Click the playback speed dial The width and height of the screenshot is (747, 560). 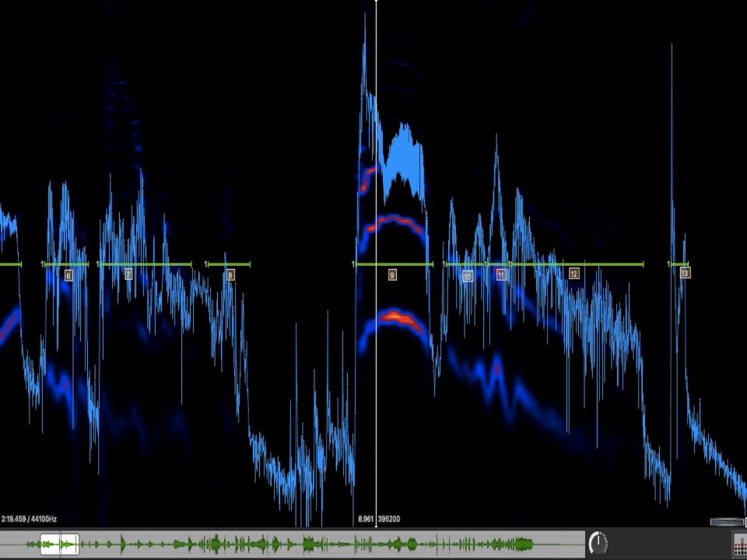[598, 543]
